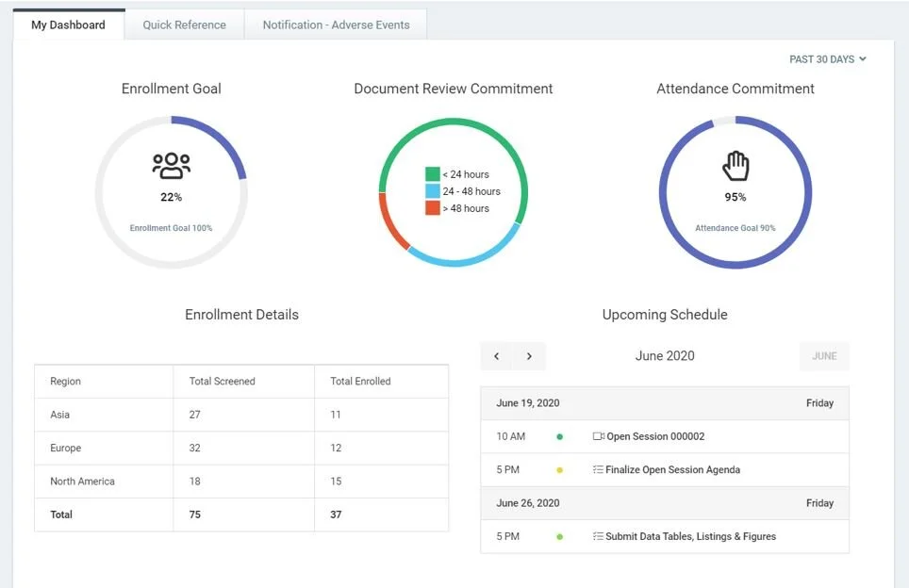
Task: Select the My Dashboard tab
Action: [67, 24]
